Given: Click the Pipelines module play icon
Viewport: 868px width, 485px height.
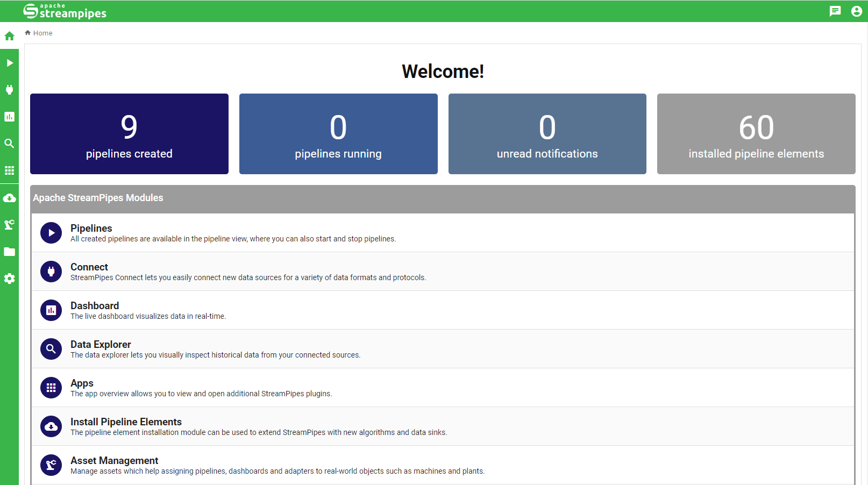Looking at the screenshot, I should 51,233.
